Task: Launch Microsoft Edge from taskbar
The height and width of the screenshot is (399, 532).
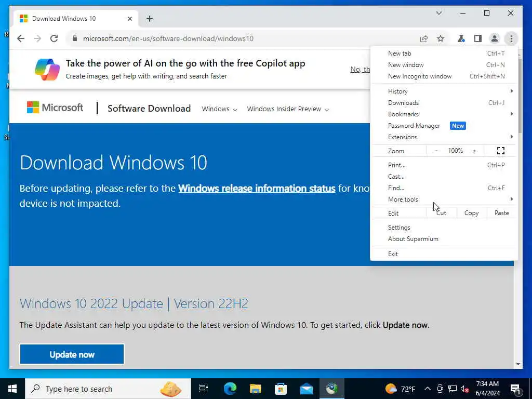Action: click(x=230, y=389)
